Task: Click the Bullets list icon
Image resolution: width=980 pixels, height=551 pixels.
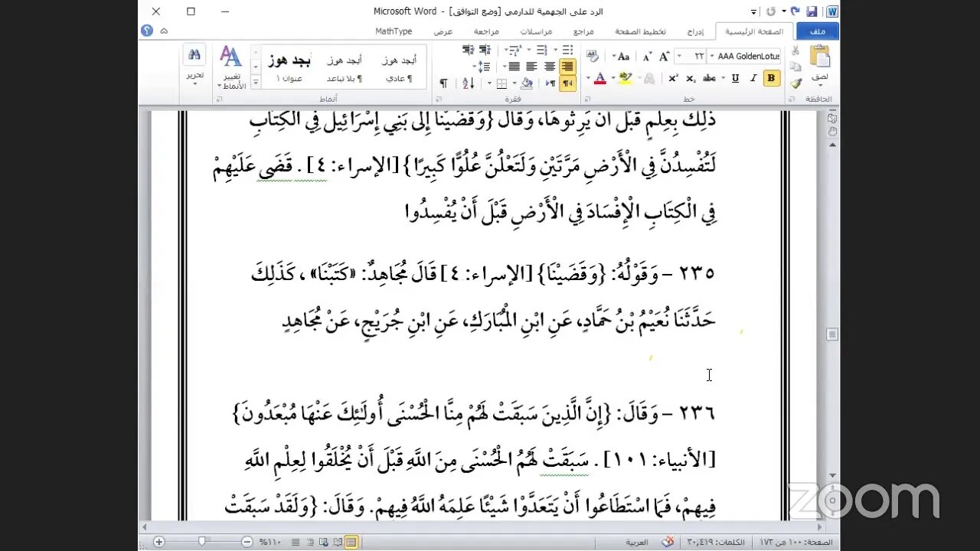Action: tap(567, 50)
